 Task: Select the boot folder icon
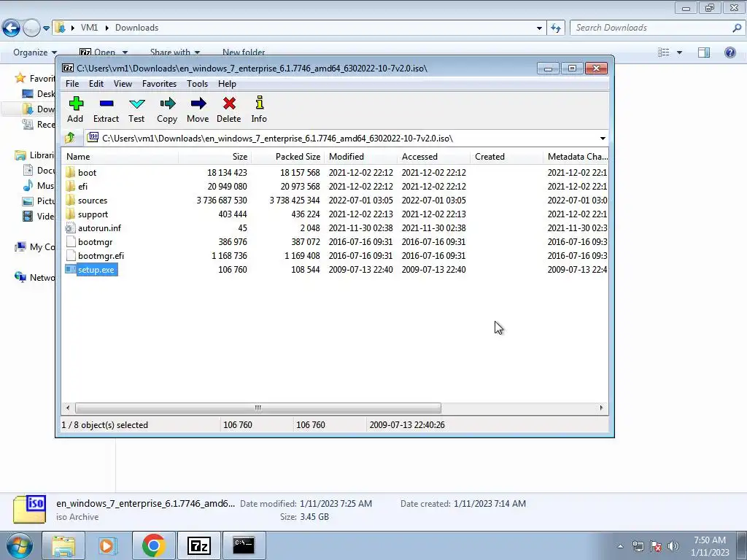pos(71,172)
